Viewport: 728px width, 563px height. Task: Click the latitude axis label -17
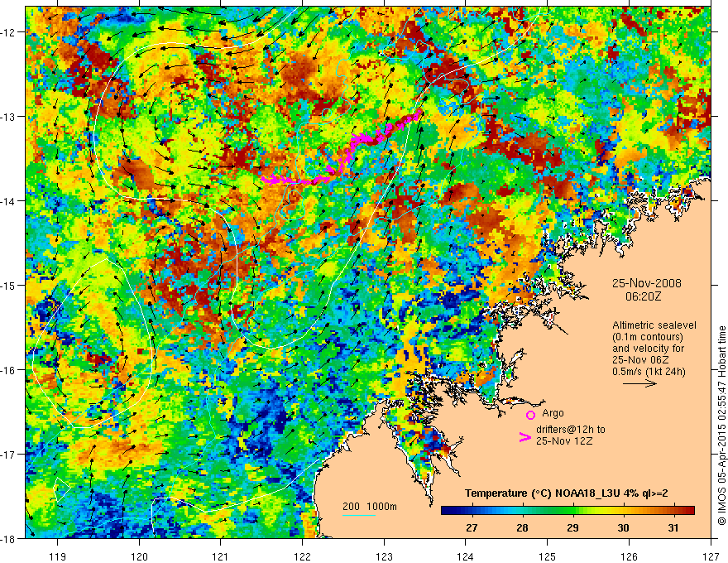point(9,455)
